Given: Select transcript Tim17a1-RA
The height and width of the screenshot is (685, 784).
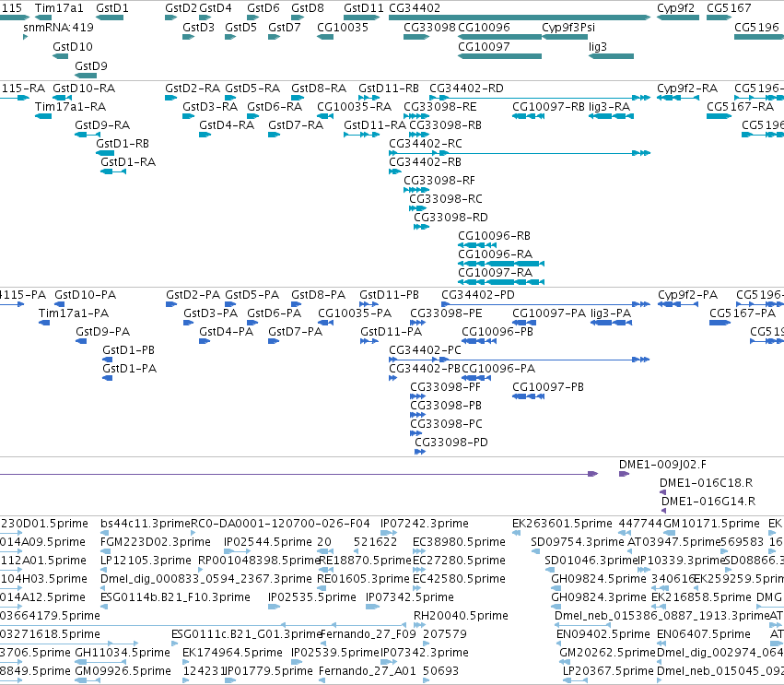Looking at the screenshot, I should 71,107.
